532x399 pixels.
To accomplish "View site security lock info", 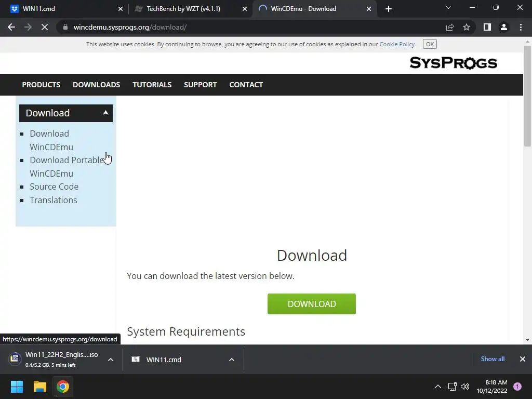I will pos(65,27).
